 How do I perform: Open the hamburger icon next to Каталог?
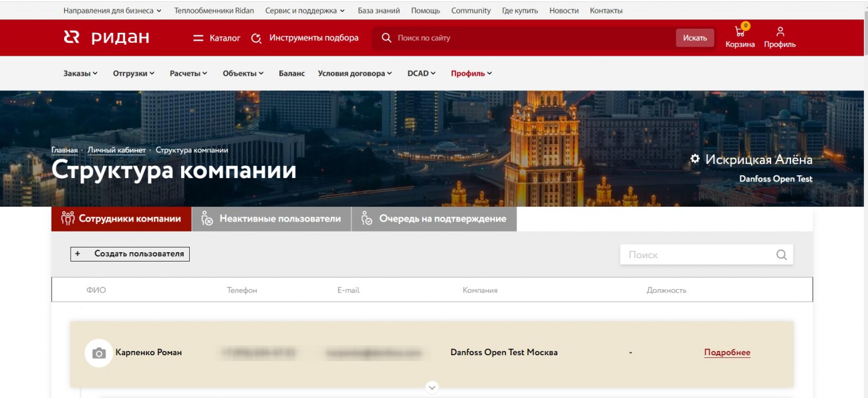(x=198, y=38)
